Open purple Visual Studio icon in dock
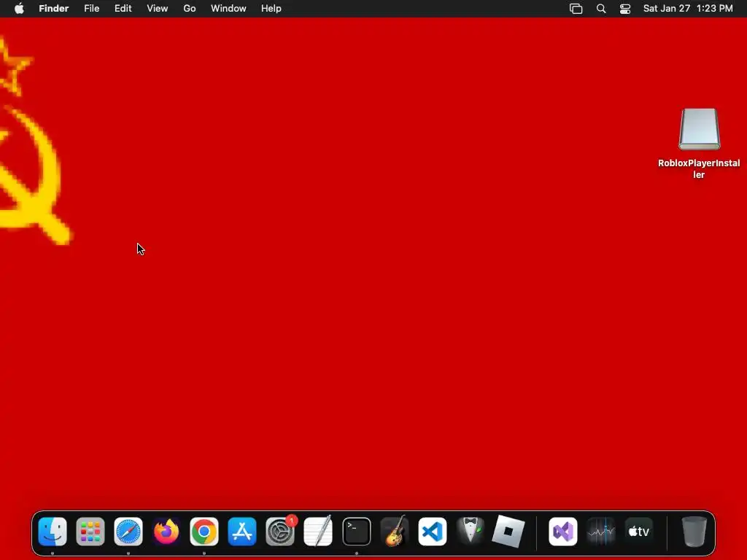The width and height of the screenshot is (747, 560). 563,532
